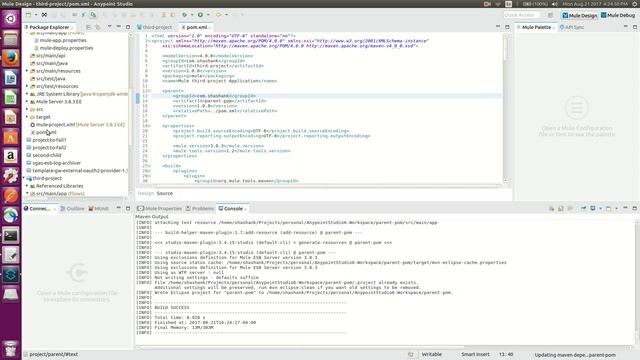Click the green Run toolbar button
Viewport: 640px width, 360px height.
[200, 15]
